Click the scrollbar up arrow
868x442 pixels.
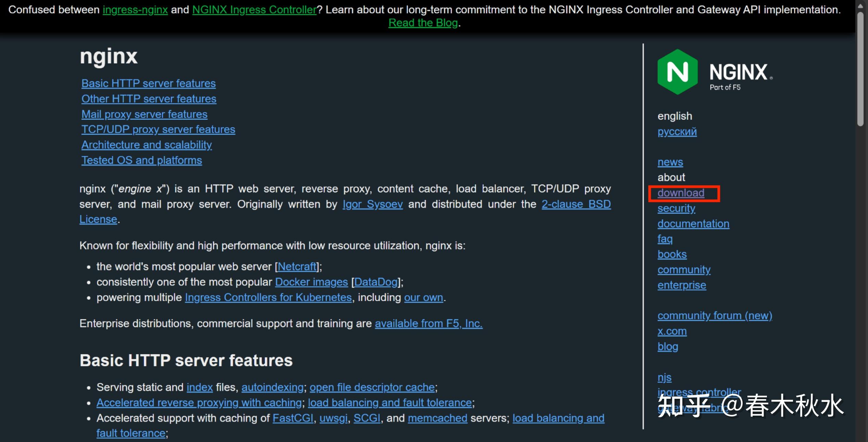(x=860, y=5)
